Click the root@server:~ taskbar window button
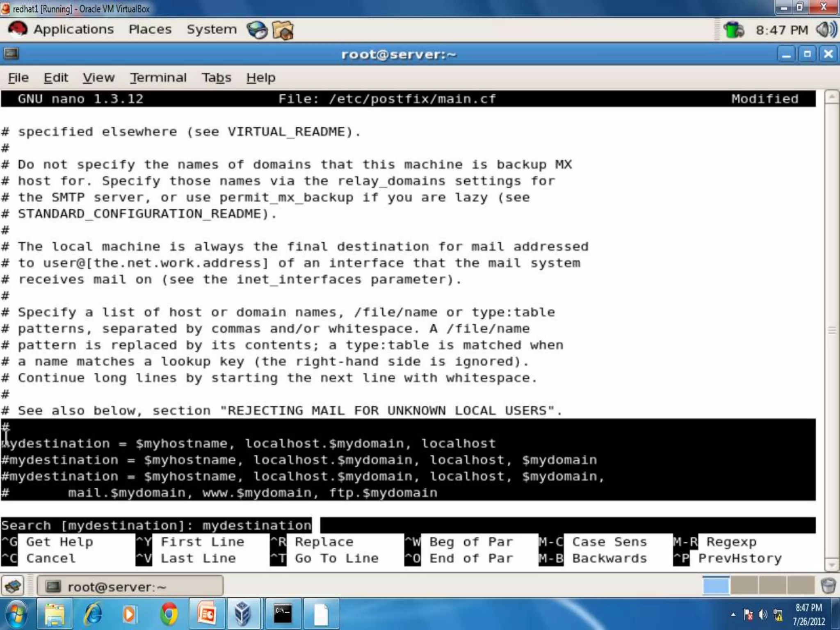Image resolution: width=840 pixels, height=630 pixels. point(130,587)
